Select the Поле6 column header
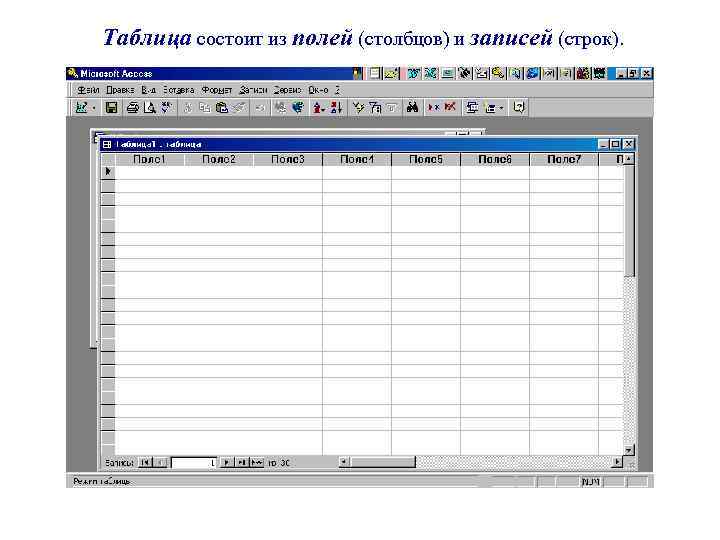The height and width of the screenshot is (540, 720). (495, 159)
